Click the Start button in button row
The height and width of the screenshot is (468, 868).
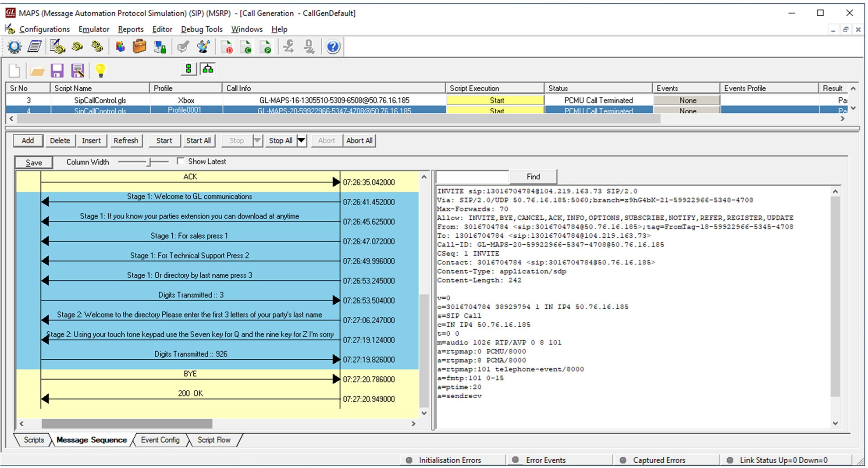(x=164, y=140)
